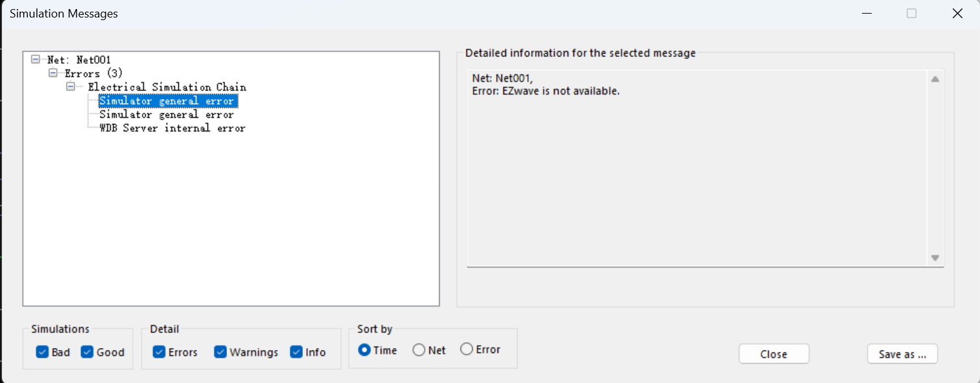Screen dimensions: 980x383
Task: Click the detail pane scroll up arrow
Action: 935,79
